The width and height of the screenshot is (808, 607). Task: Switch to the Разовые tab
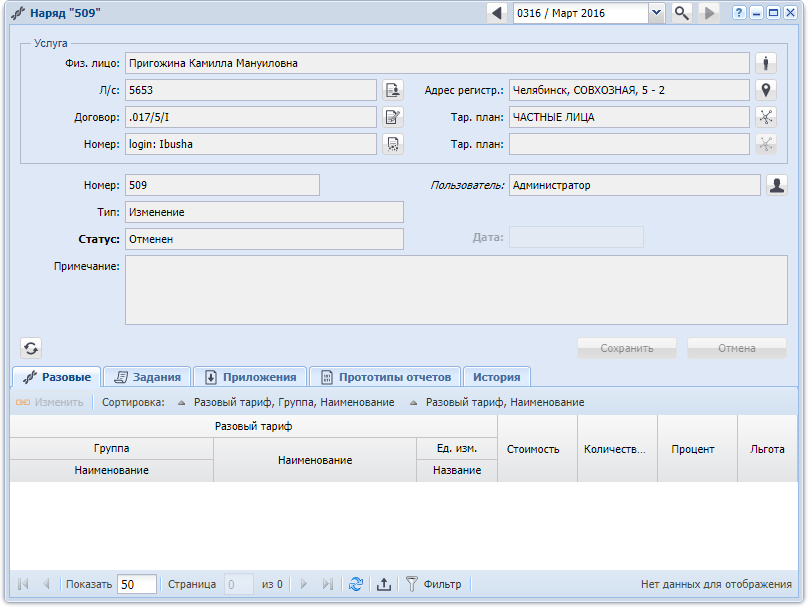tap(57, 377)
